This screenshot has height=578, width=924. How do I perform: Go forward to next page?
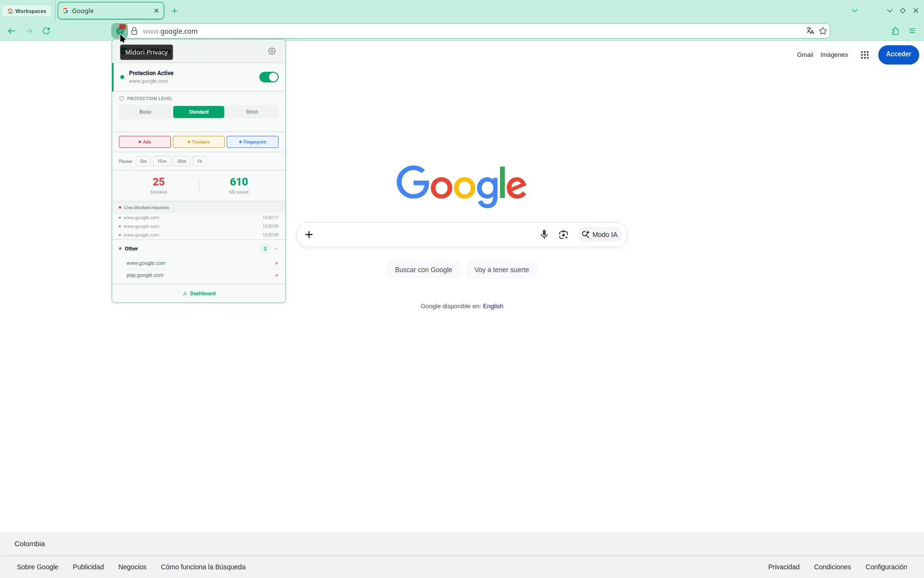pos(29,31)
